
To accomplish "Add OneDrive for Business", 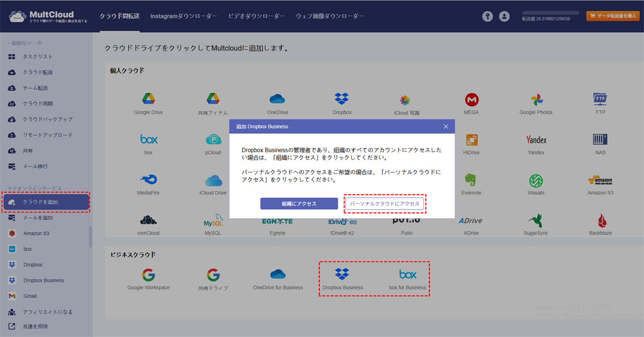I will [277, 274].
